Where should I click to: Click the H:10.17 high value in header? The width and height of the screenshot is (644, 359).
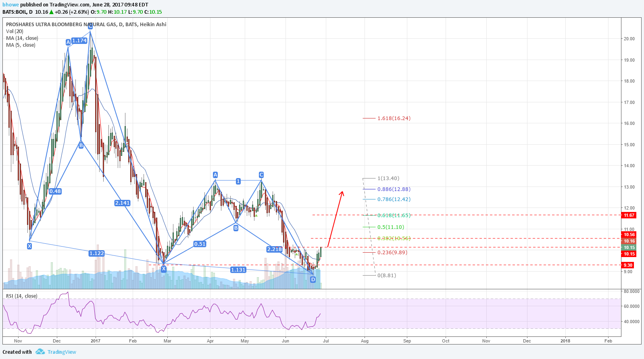(x=117, y=12)
